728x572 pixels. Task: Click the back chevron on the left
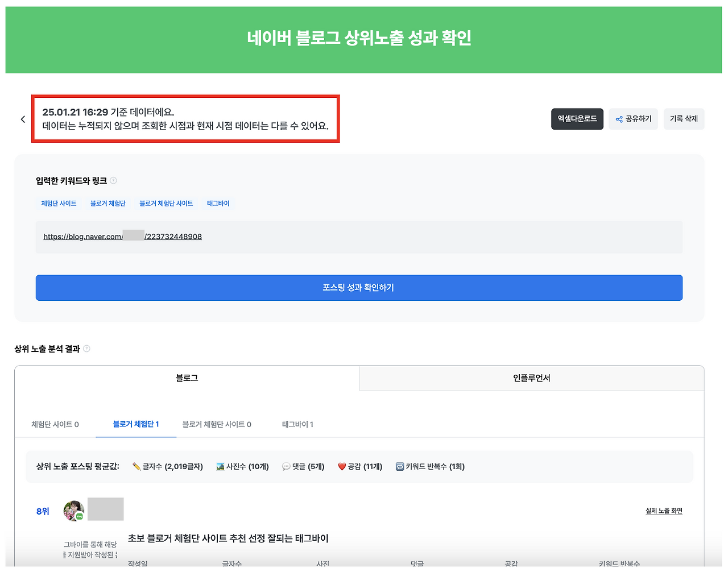pos(23,119)
